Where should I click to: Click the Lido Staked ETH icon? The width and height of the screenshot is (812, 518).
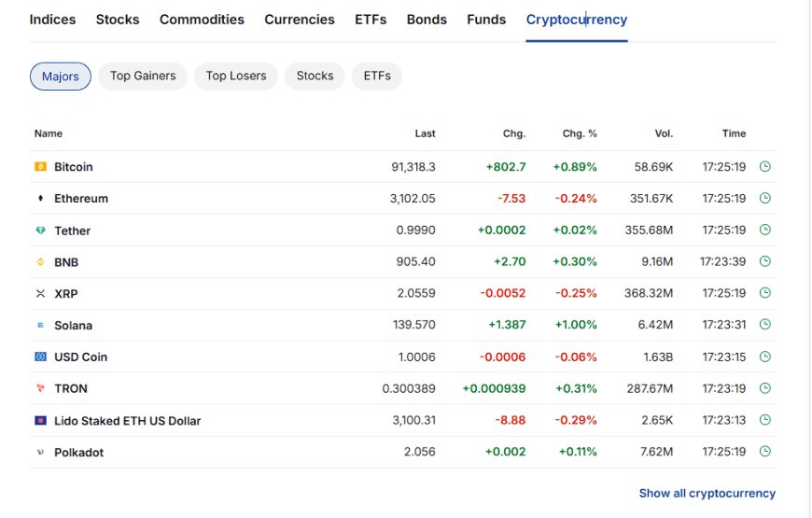[40, 420]
